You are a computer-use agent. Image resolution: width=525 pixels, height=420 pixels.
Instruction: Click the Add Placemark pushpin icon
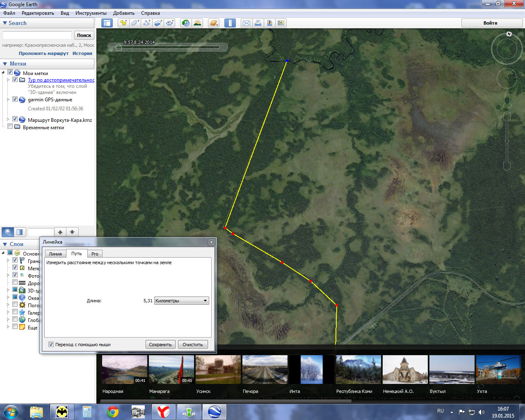coord(123,23)
